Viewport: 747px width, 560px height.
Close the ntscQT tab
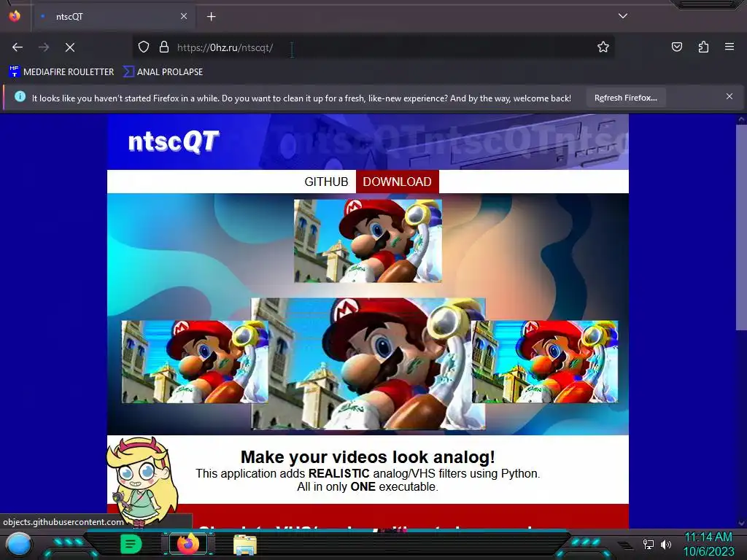click(184, 16)
